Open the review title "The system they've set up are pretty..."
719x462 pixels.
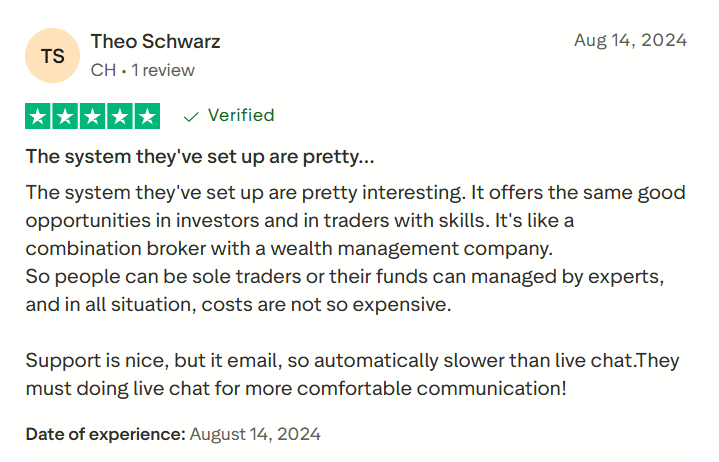tap(200, 157)
